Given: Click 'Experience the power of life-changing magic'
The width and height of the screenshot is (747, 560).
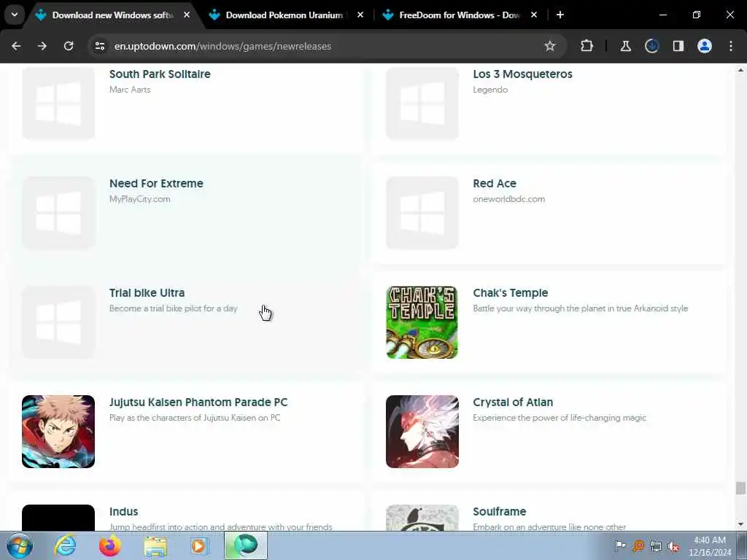Looking at the screenshot, I should pyautogui.click(x=560, y=418).
